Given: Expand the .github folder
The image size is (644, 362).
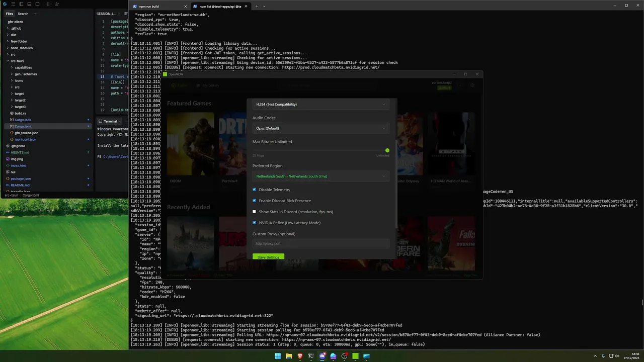Looking at the screenshot, I should click(48, 28).
